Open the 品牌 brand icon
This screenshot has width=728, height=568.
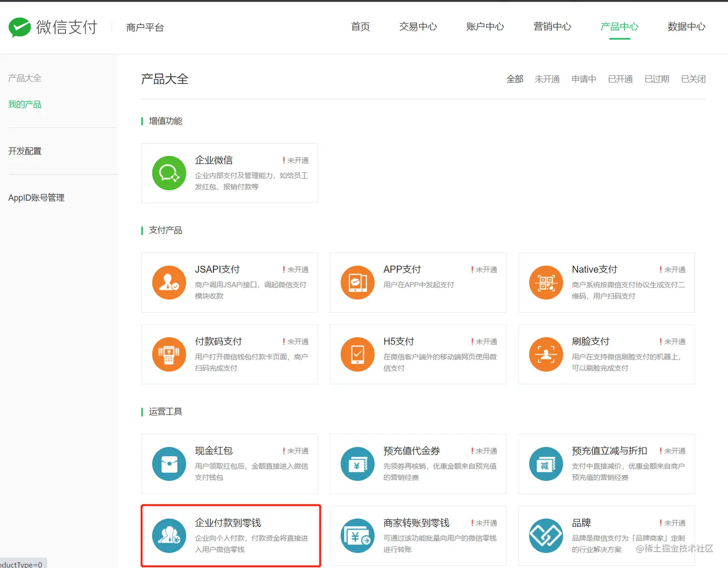pyautogui.click(x=546, y=536)
